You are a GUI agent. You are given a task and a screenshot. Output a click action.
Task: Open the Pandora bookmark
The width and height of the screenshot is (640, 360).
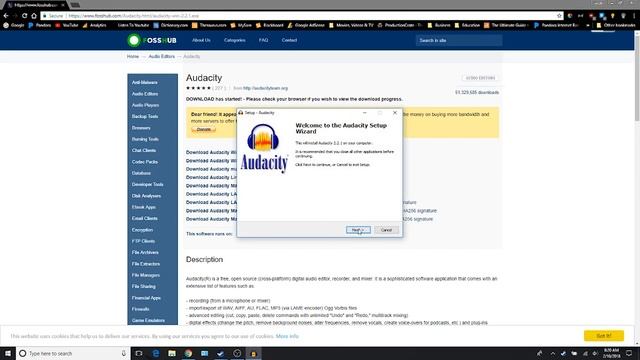coord(40,25)
